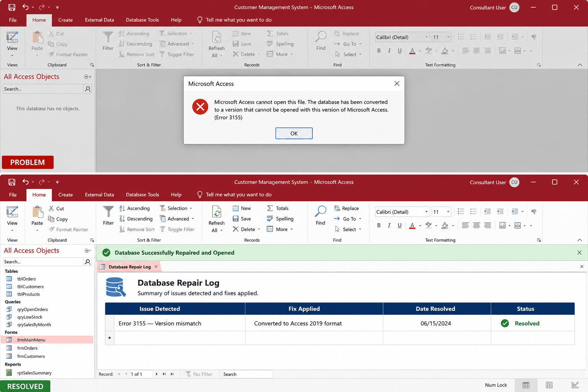Create new blank record from record navigator
Viewport: 588px width, 392px height.
172,374
